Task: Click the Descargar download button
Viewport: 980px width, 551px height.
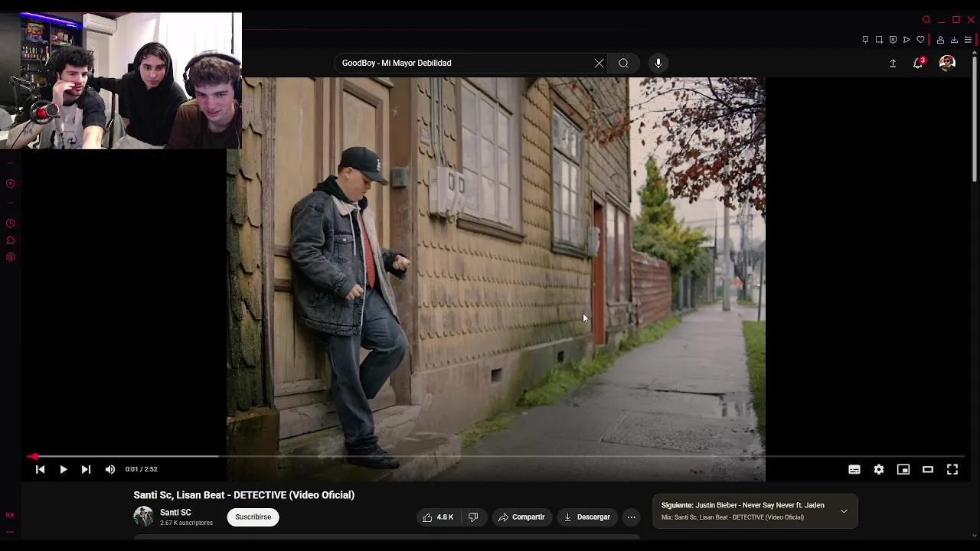Action: [x=587, y=517]
